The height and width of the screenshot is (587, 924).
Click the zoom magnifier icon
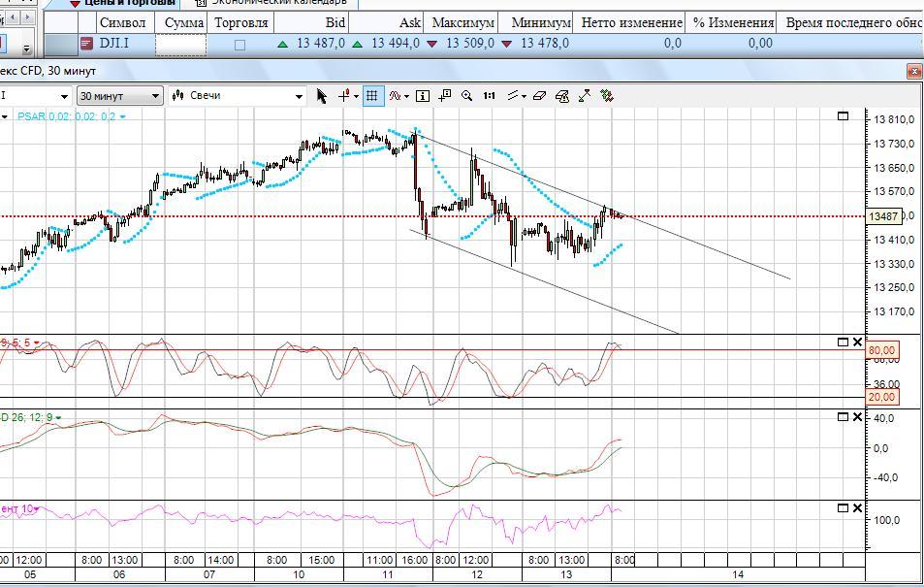click(466, 96)
